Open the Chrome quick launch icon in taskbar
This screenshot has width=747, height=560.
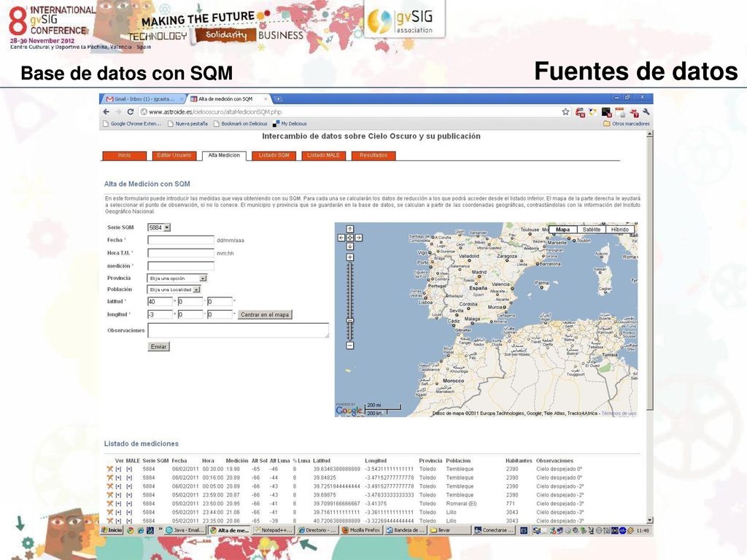[130, 530]
